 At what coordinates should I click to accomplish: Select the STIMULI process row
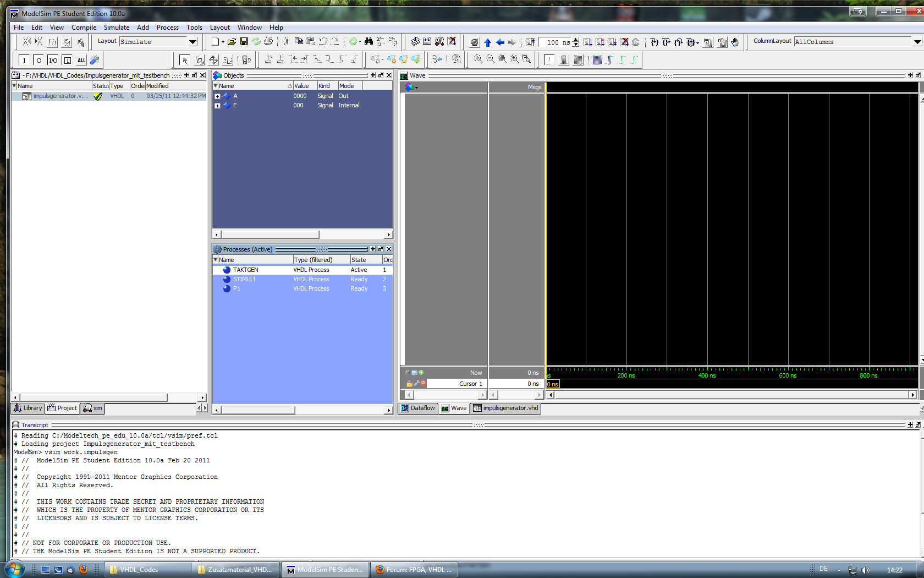click(x=302, y=280)
